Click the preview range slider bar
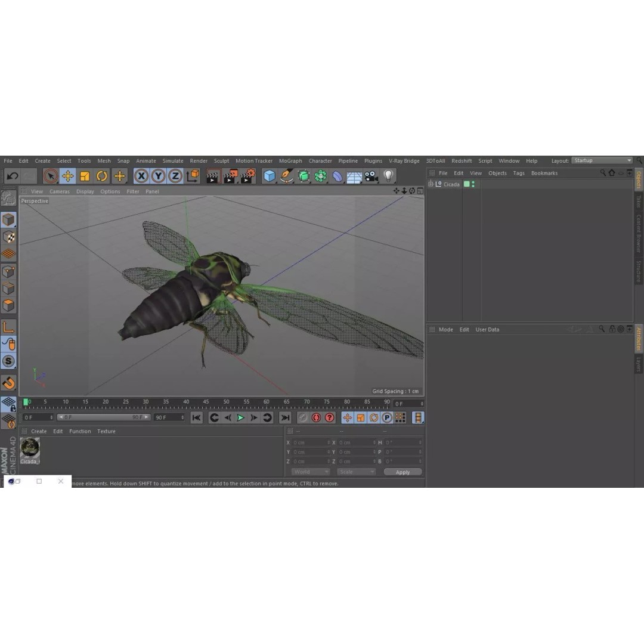This screenshot has width=644, height=644. [104, 417]
